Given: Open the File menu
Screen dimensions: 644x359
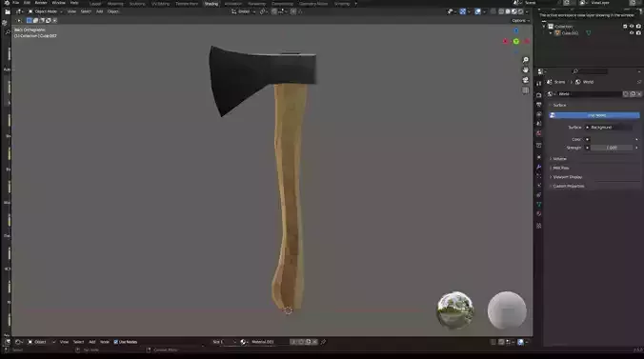Looking at the screenshot, I should point(15,3).
